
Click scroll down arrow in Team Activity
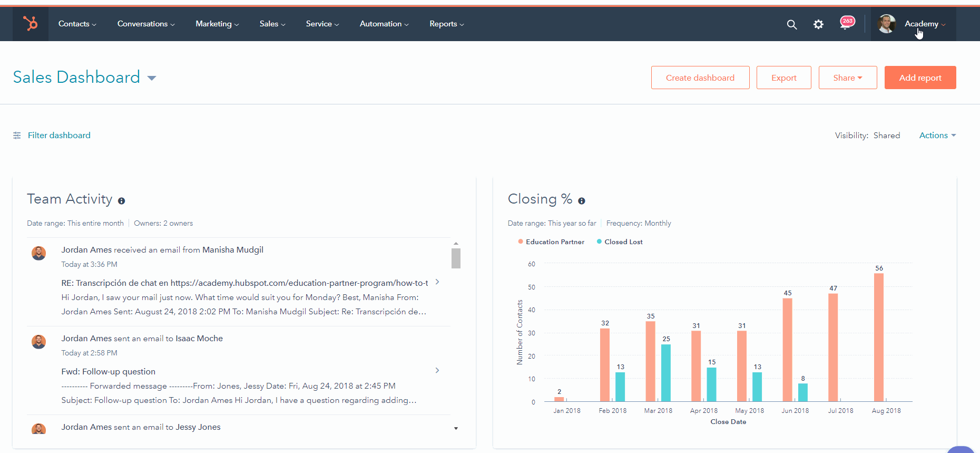456,428
